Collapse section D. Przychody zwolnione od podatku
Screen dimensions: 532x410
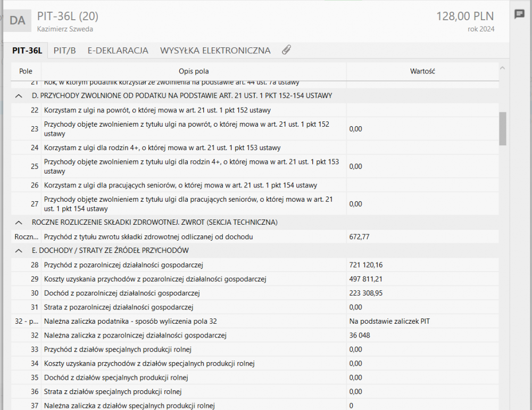coord(19,96)
